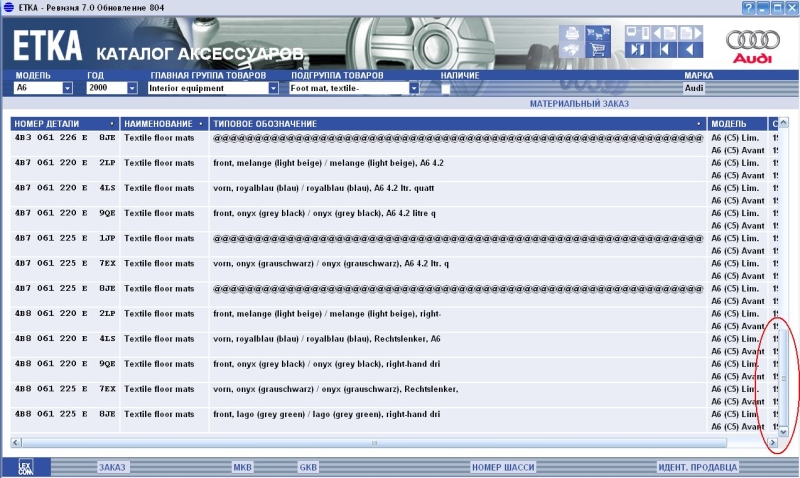Select part number 4B8 061 220 E 9QE
The height and width of the screenshot is (478, 800).
point(65,364)
